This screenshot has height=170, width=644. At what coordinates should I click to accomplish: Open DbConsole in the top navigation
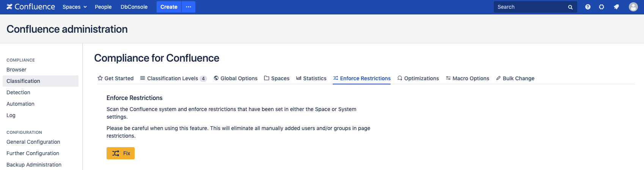pyautogui.click(x=134, y=7)
